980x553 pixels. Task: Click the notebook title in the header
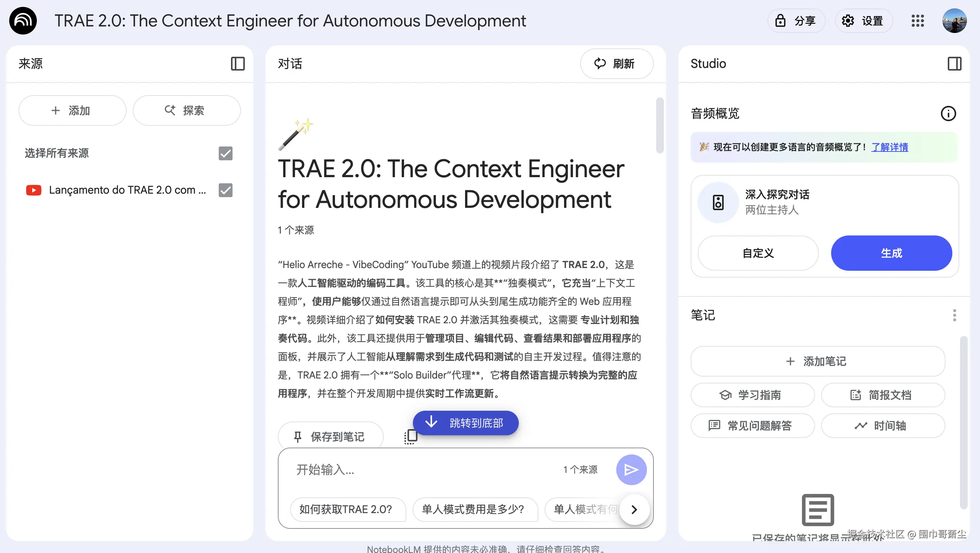tap(290, 21)
